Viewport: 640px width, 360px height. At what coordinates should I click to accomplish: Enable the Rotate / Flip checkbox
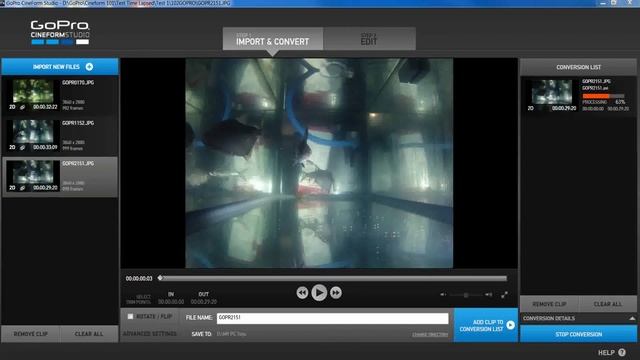click(130, 316)
